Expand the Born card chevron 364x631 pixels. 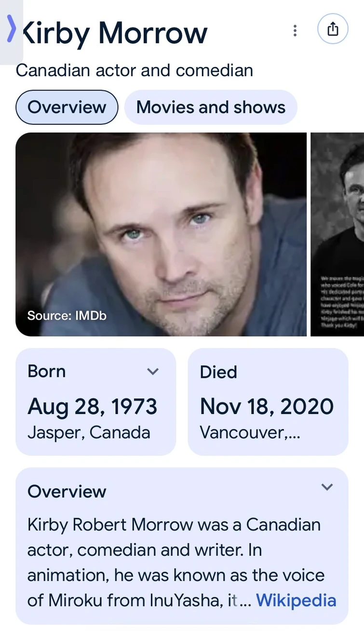point(153,372)
